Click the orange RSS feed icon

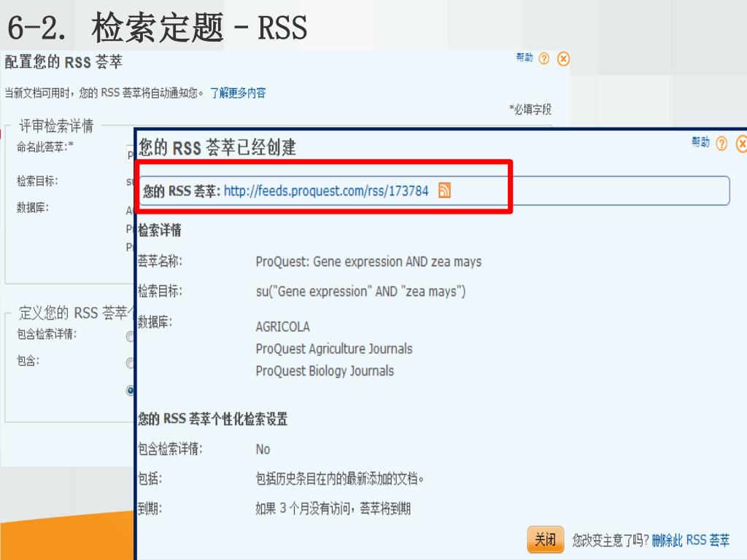pyautogui.click(x=444, y=190)
